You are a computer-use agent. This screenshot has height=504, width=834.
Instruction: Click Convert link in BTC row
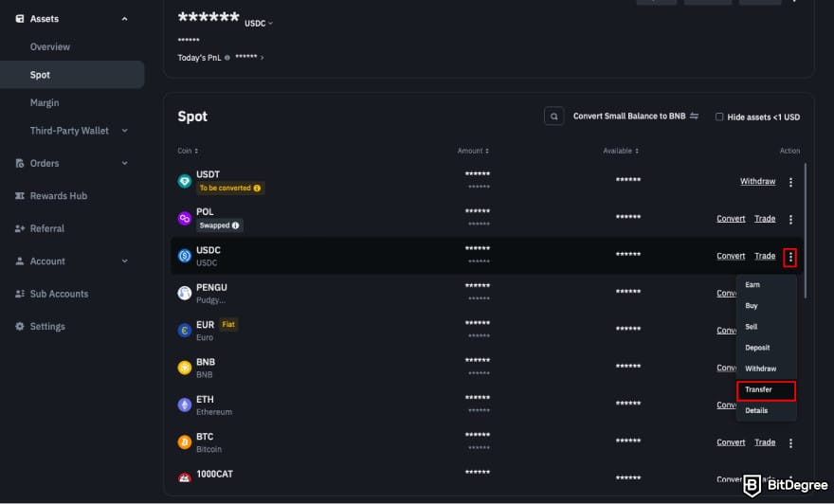[x=731, y=441]
